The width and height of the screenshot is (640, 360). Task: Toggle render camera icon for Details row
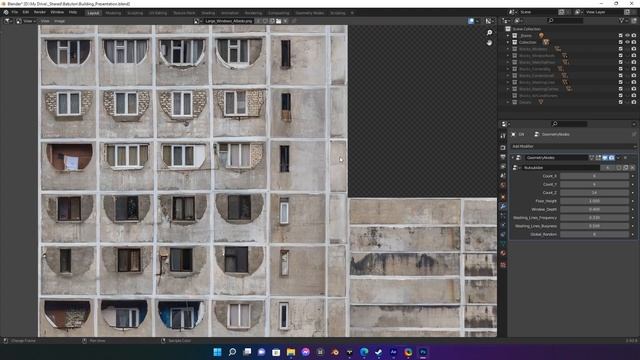click(x=634, y=102)
